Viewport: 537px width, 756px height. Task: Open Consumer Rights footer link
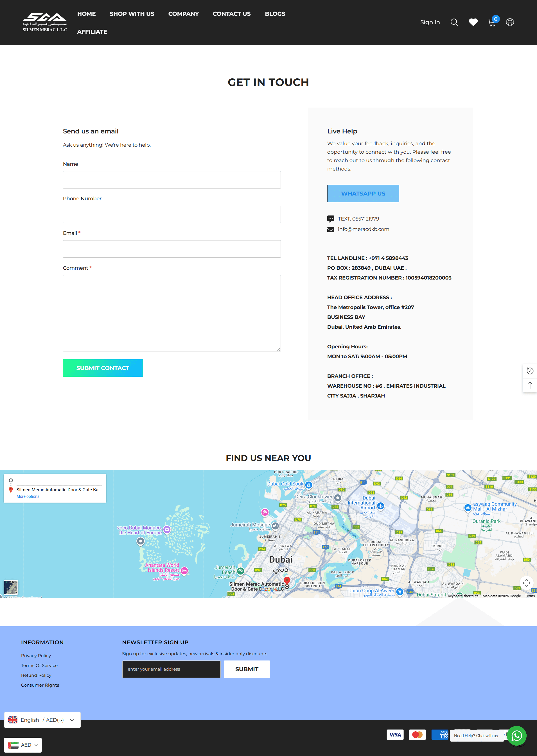[40, 685]
